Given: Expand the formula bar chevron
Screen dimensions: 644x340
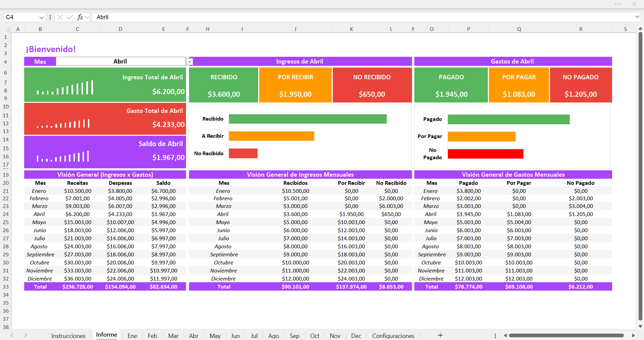Looking at the screenshot, I should click(x=637, y=17).
